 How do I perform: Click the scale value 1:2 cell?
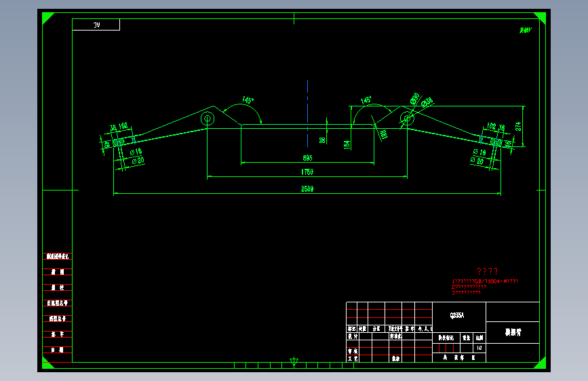[x=479, y=348]
